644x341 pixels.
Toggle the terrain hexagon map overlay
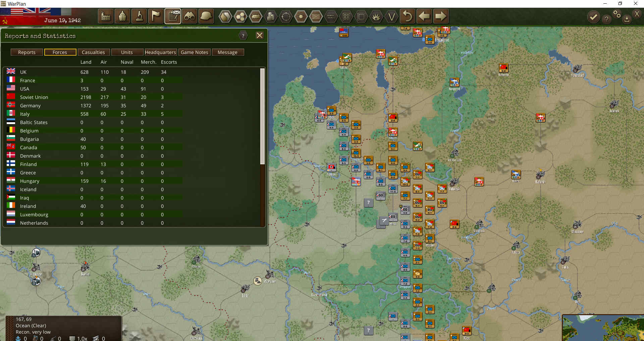pyautogui.click(x=225, y=16)
